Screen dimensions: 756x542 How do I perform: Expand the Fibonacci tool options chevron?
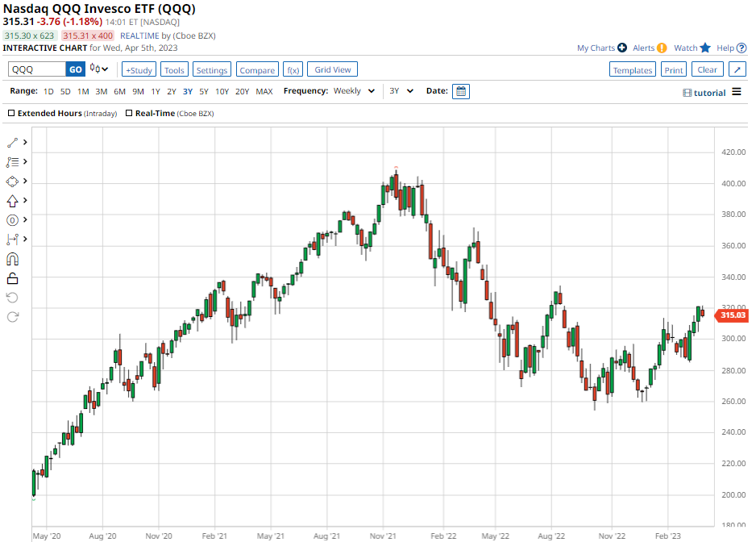25,161
